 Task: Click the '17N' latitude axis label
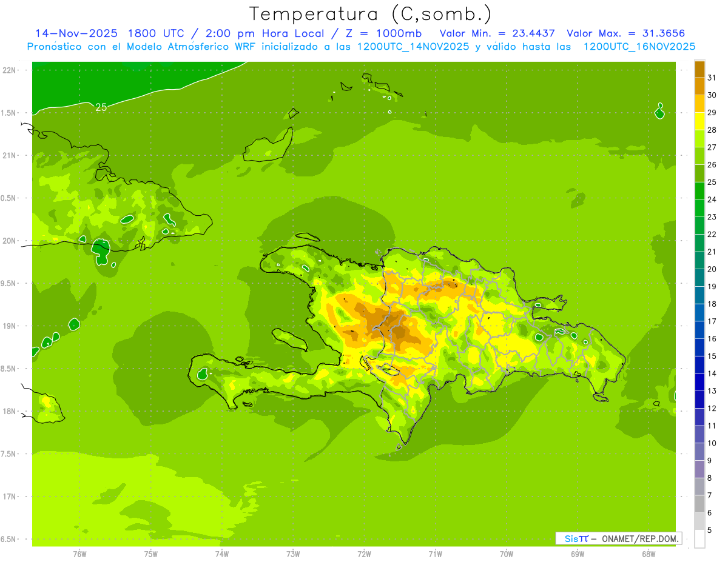pyautogui.click(x=9, y=497)
